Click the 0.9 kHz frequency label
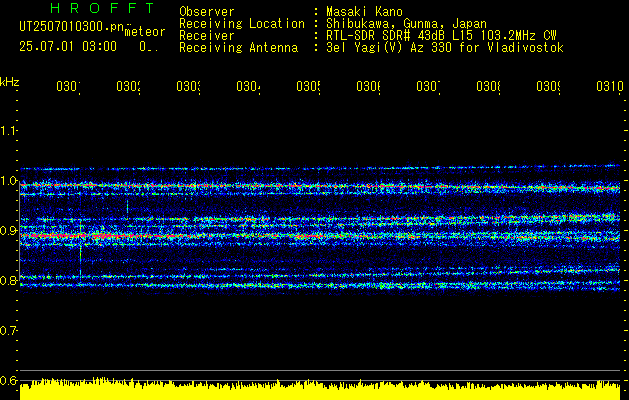Viewport: 629px width, 400px height. 8,231
